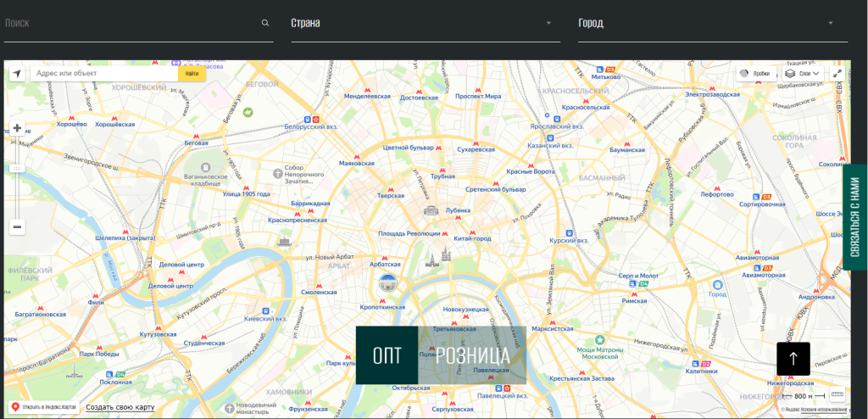The width and height of the screenshot is (868, 419).
Task: Click the Красносельская station label
Action: (586, 108)
